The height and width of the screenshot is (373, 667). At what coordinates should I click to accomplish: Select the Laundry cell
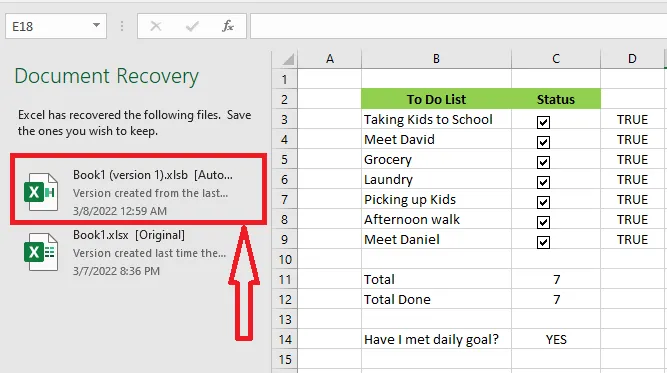[436, 179]
